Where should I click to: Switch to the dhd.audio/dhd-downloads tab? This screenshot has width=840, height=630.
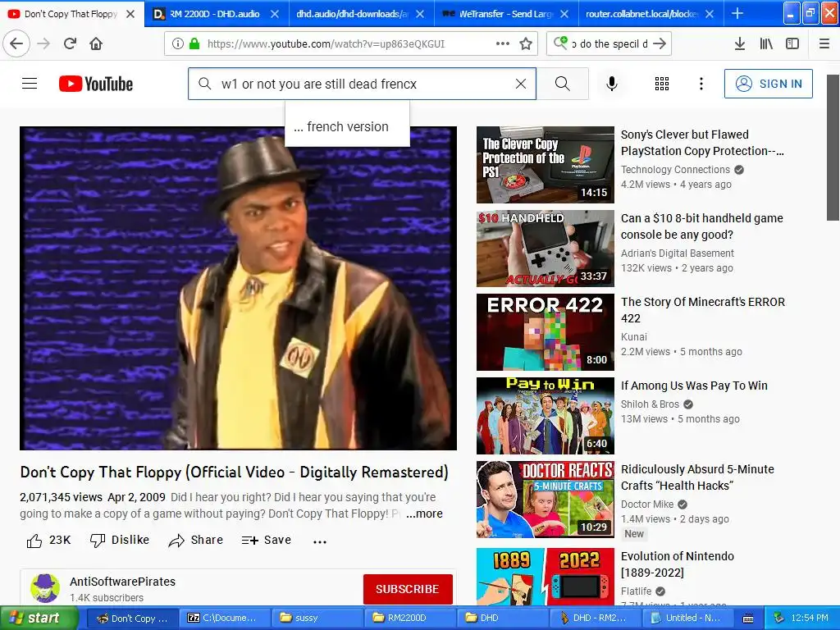point(352,14)
